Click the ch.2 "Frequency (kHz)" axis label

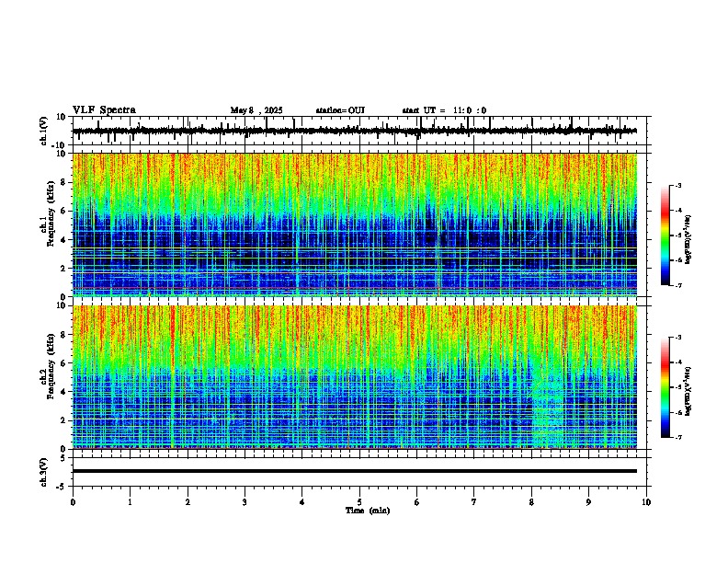(51, 366)
